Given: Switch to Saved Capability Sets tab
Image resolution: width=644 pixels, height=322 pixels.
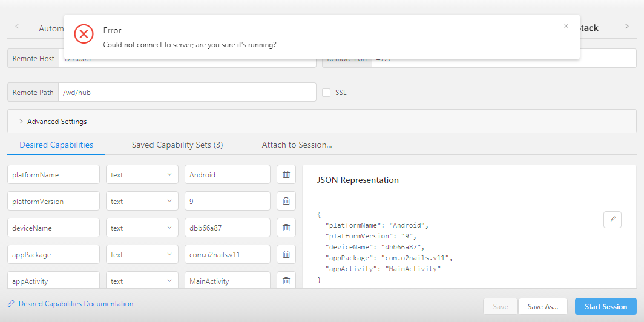Looking at the screenshot, I should 177,145.
